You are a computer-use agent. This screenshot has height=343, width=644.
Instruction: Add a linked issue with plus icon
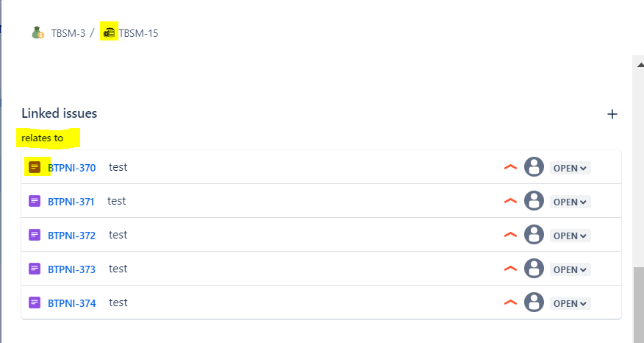[612, 114]
